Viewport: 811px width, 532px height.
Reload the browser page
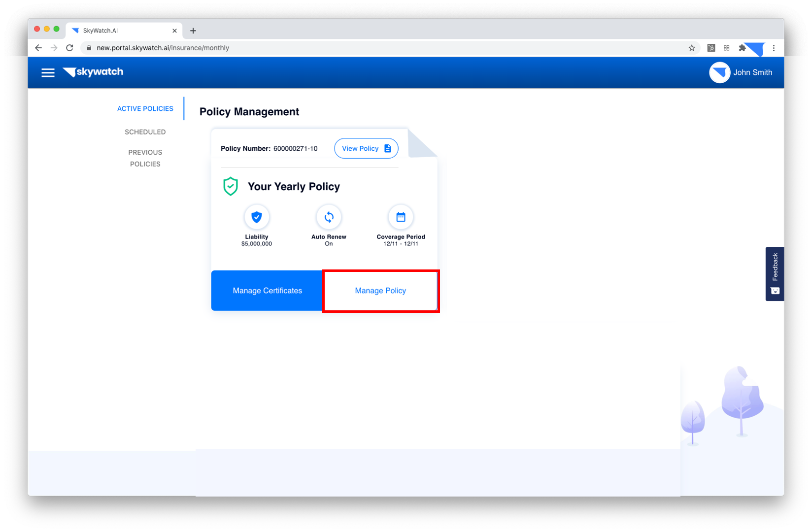tap(69, 48)
